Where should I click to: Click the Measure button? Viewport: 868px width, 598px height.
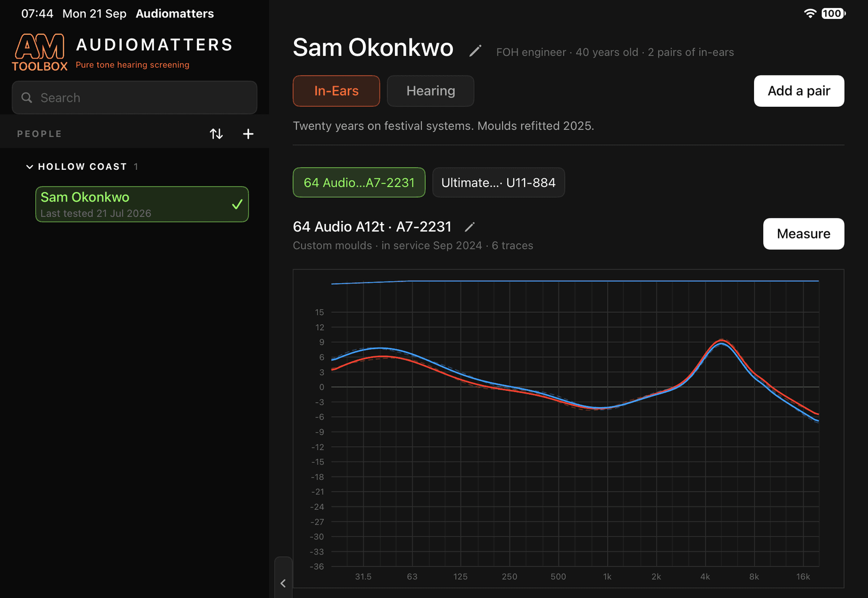coord(803,234)
